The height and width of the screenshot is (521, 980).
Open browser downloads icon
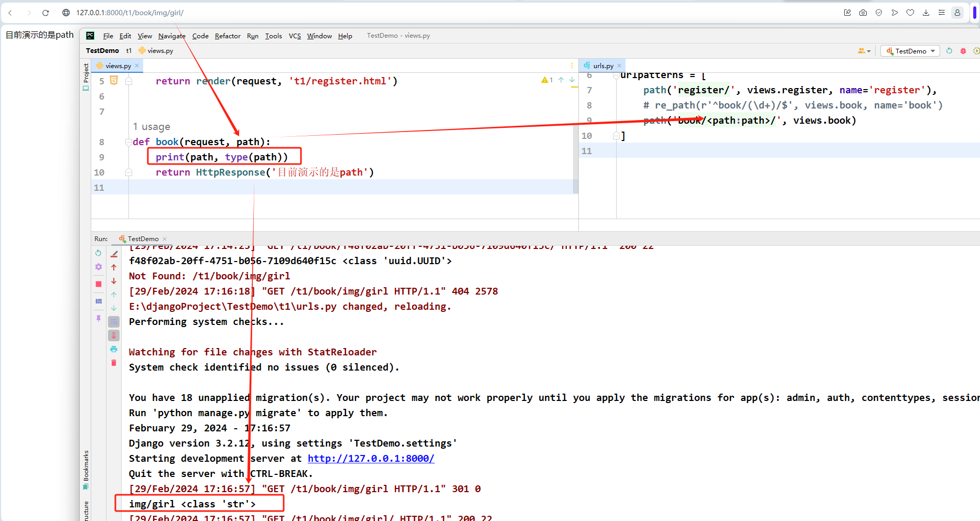(926, 13)
